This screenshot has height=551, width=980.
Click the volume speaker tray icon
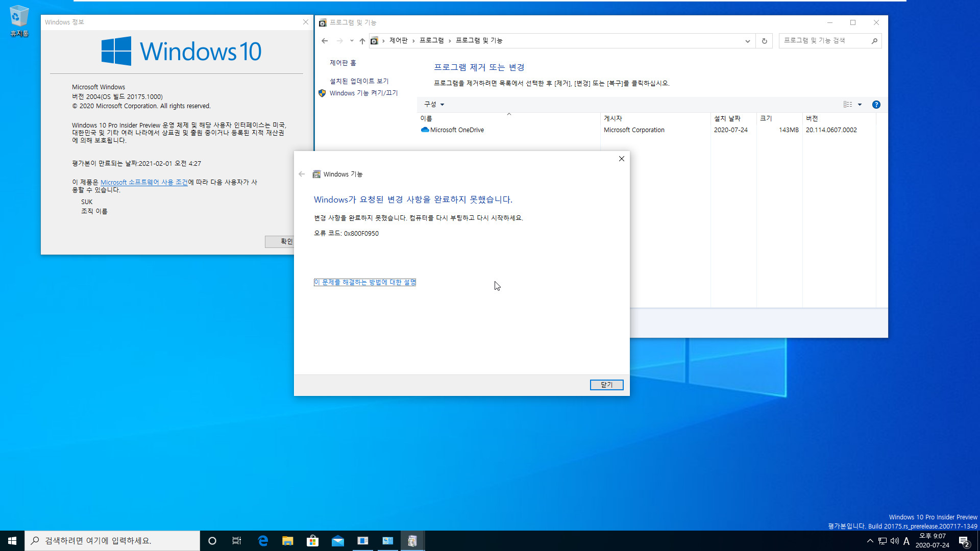coord(894,541)
